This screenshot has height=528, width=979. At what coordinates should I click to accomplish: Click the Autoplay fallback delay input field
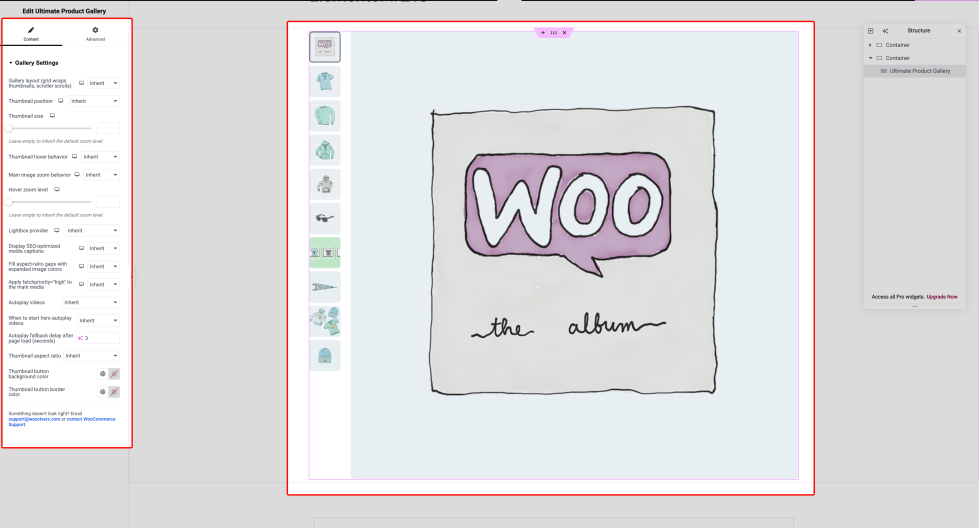[x=100, y=338]
